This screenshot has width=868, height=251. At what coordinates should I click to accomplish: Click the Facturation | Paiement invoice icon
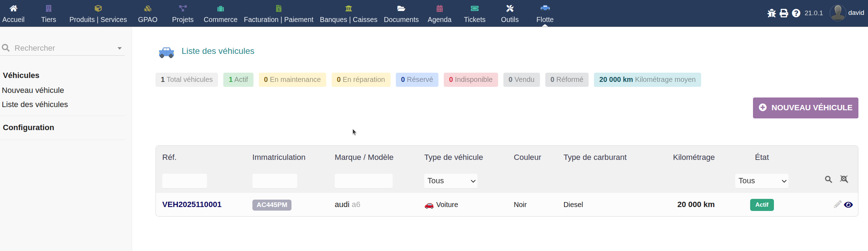[279, 8]
